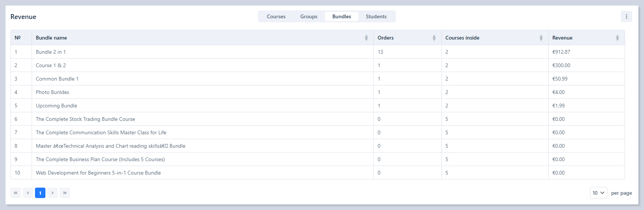
Task: Switch to the Courses tab
Action: tap(276, 16)
